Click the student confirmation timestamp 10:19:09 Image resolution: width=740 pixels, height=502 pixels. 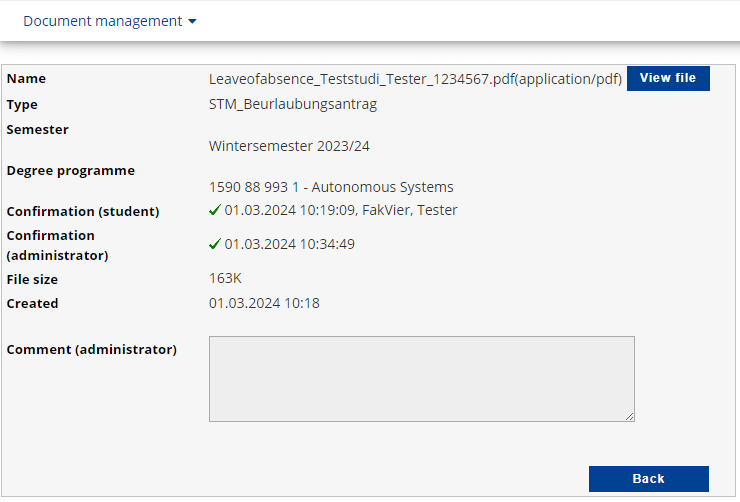tap(329, 210)
